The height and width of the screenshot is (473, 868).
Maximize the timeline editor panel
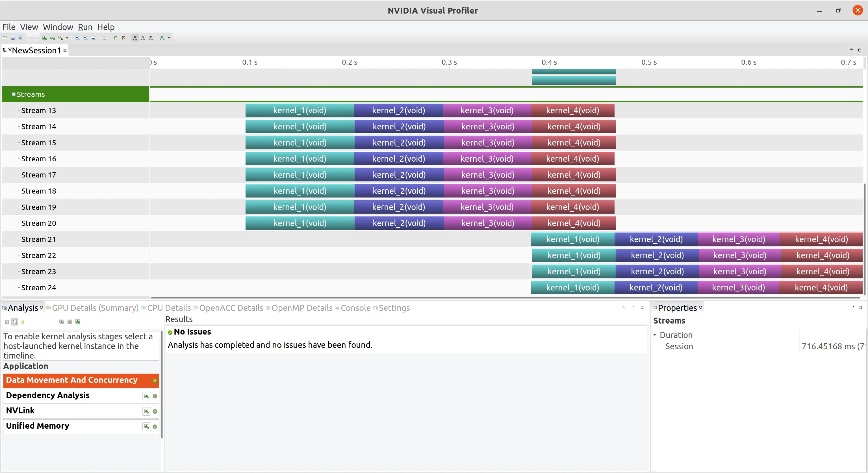[x=860, y=50]
